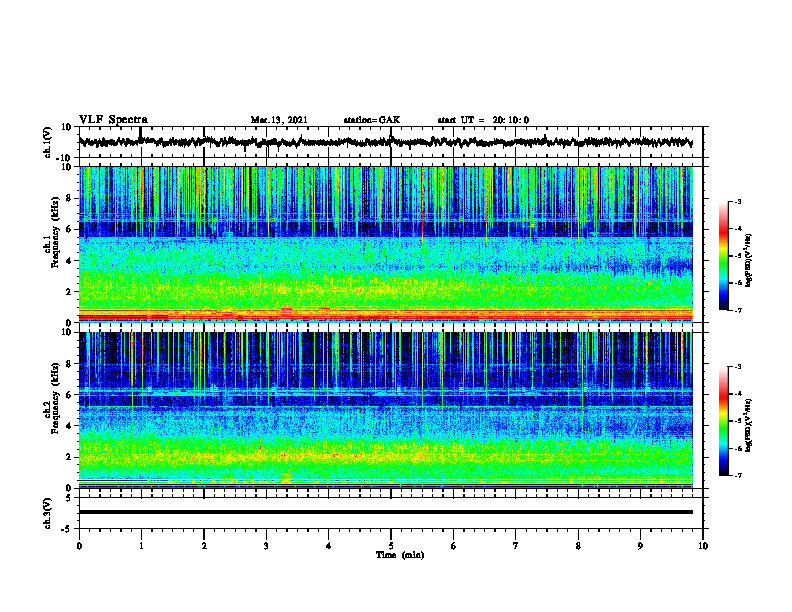Viewport: 792px width, 612px height.
Task: Click time-axis tick label "4" at bottom
Action: [x=329, y=546]
